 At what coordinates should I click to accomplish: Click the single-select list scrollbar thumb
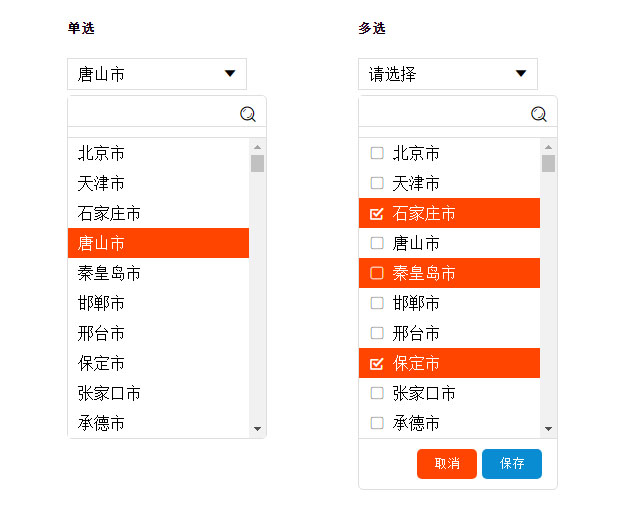(x=257, y=163)
